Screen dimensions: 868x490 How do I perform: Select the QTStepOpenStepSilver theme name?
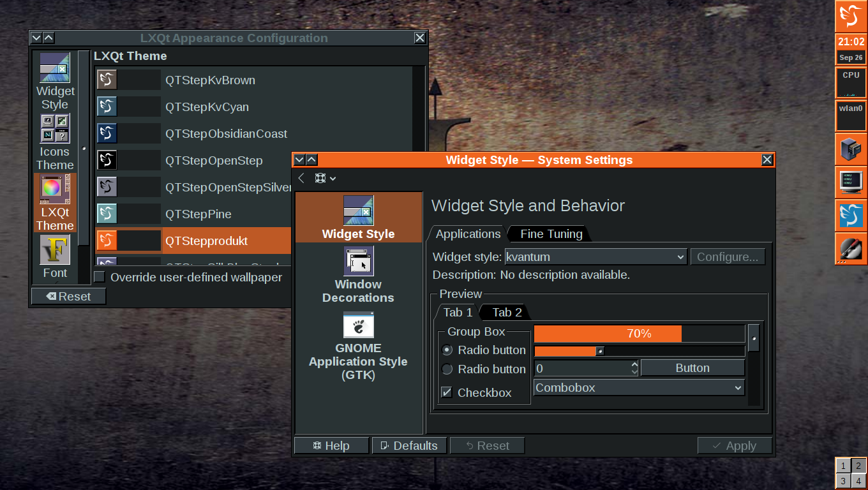228,187
